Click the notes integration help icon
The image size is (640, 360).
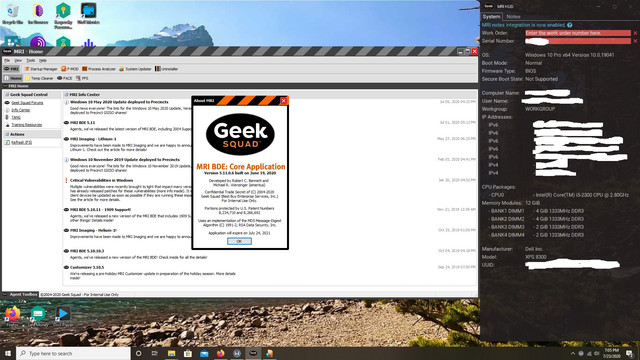tap(569, 25)
